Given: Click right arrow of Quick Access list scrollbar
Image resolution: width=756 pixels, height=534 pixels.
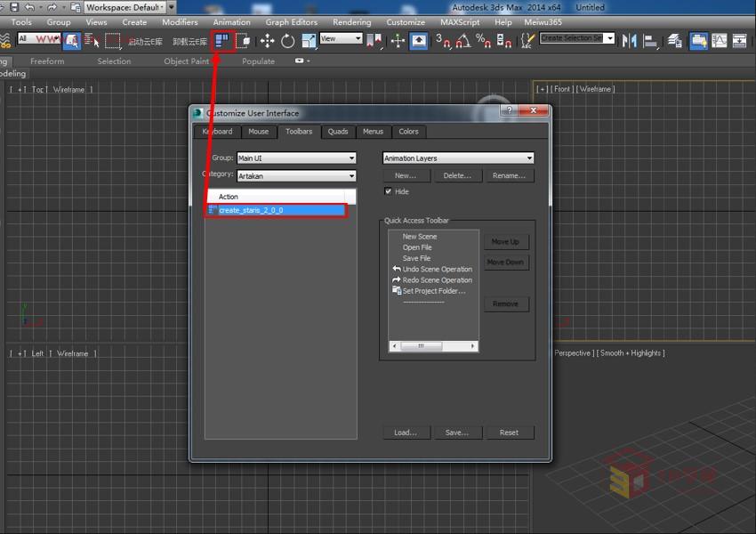Looking at the screenshot, I should pyautogui.click(x=472, y=346).
